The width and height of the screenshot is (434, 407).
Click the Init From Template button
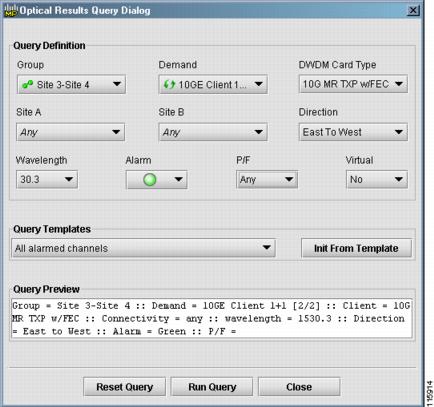pos(356,248)
